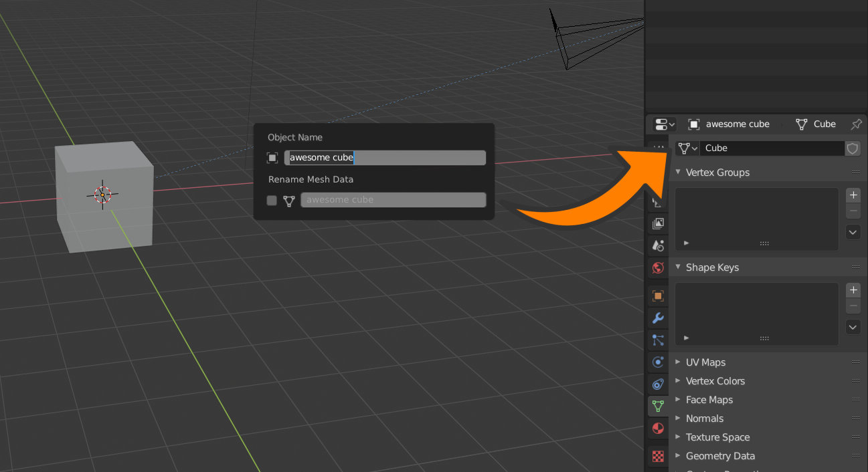Open Particles properties tab

pos(658,340)
